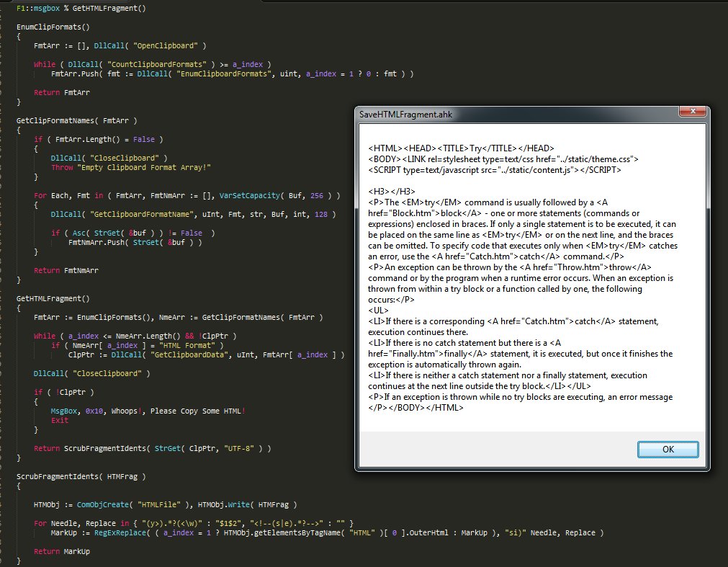Click the <H3></H3> line in dialog
The width and height of the screenshot is (728, 567).
pyautogui.click(x=392, y=192)
